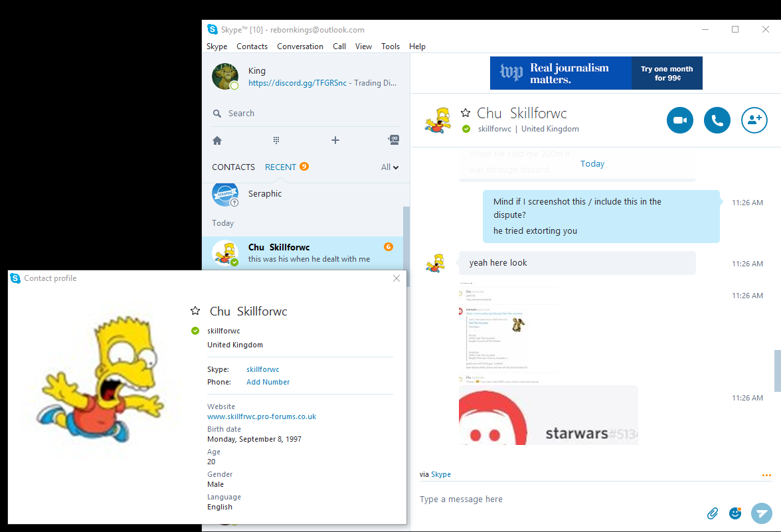Screen dimensions: 781x532
Task: Open the Call menu
Action: tap(339, 46)
